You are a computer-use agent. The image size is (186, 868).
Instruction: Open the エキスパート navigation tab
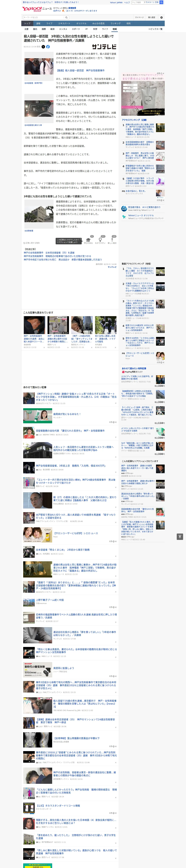(x=64, y=23)
